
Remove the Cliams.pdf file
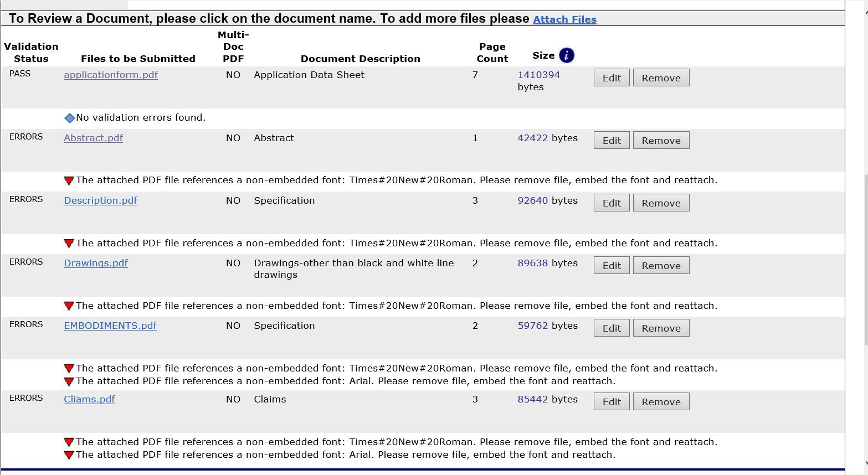tap(661, 401)
